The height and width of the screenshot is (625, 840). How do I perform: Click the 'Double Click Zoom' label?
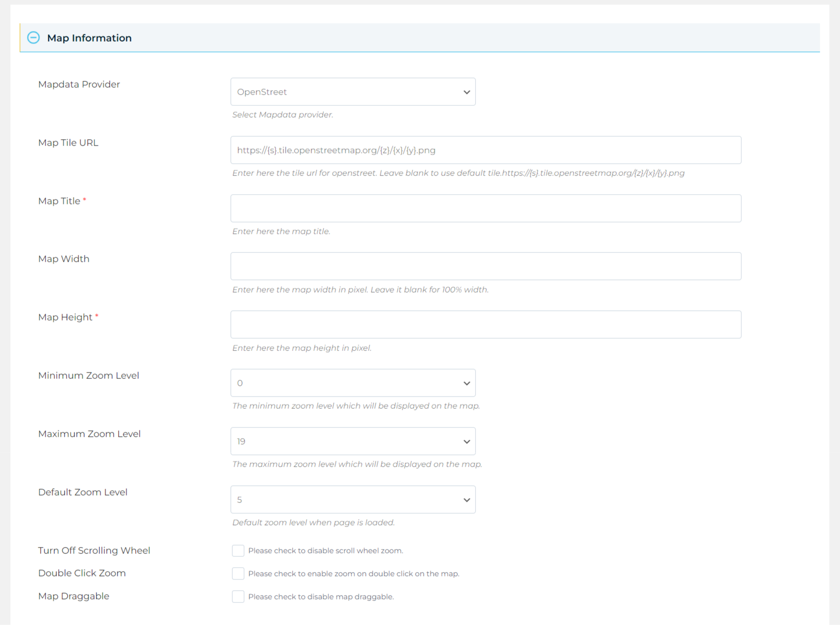coord(82,573)
